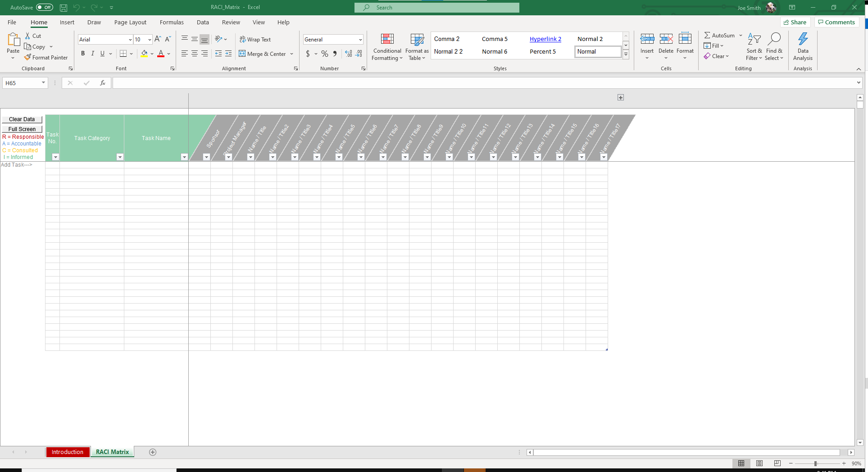Apply the Hyperlink 2 cell style
The image size is (868, 472).
(x=545, y=39)
